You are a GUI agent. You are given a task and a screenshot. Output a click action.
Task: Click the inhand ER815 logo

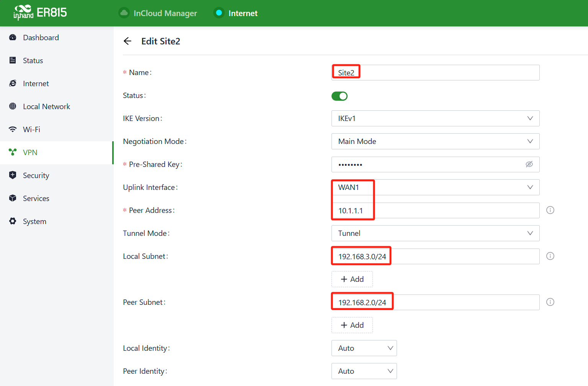pyautogui.click(x=40, y=13)
